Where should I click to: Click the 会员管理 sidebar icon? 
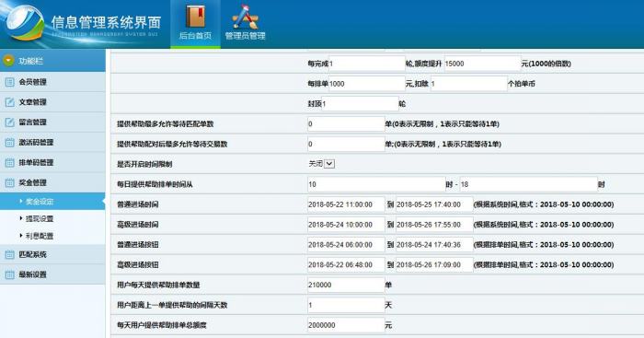click(x=9, y=82)
